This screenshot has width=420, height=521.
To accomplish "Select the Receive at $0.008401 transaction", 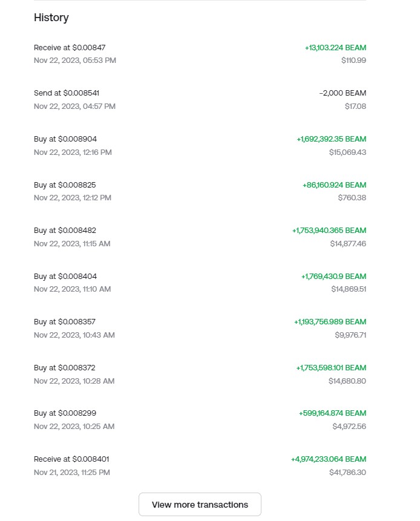I will (71, 459).
